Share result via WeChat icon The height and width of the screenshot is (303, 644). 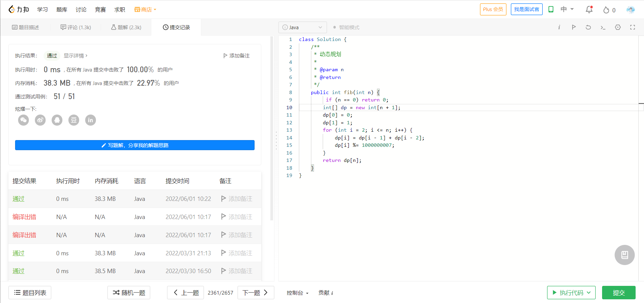[x=23, y=120]
